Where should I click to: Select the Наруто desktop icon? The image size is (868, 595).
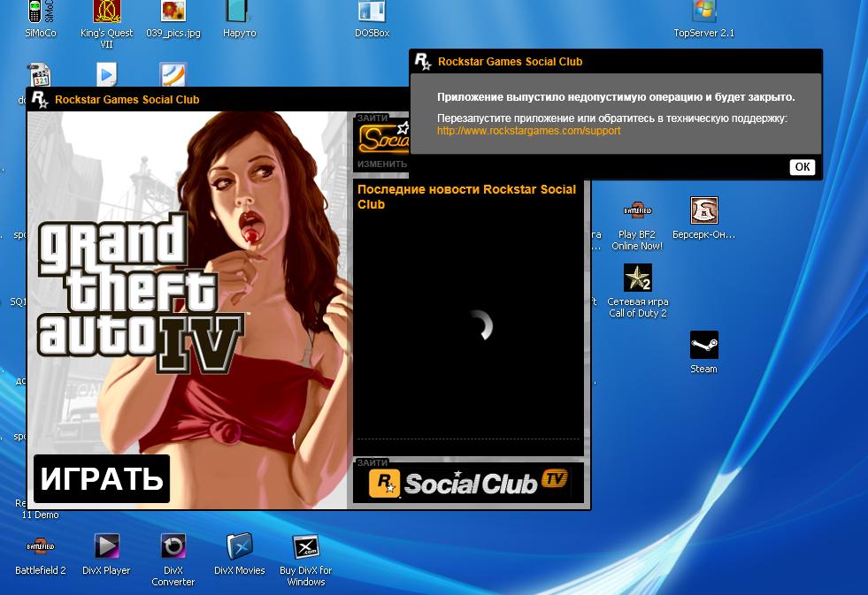[240, 19]
